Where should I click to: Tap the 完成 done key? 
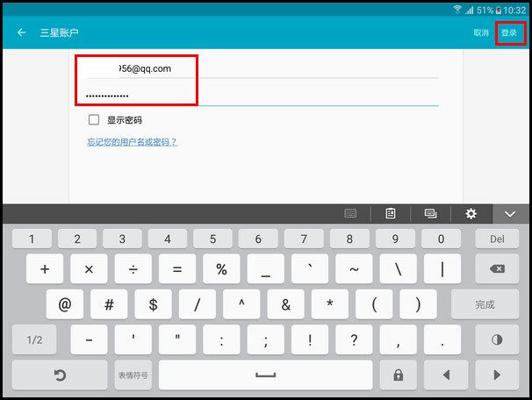click(x=485, y=304)
